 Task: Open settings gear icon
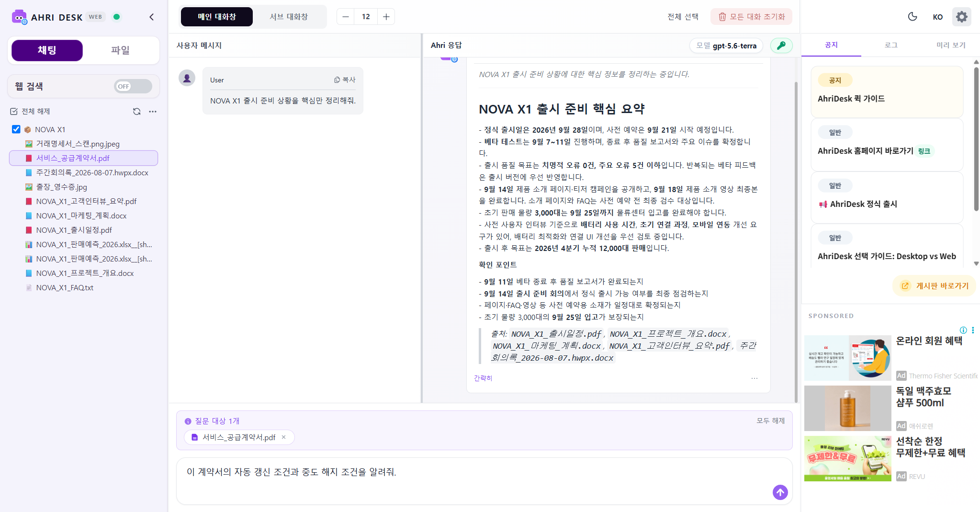click(961, 17)
